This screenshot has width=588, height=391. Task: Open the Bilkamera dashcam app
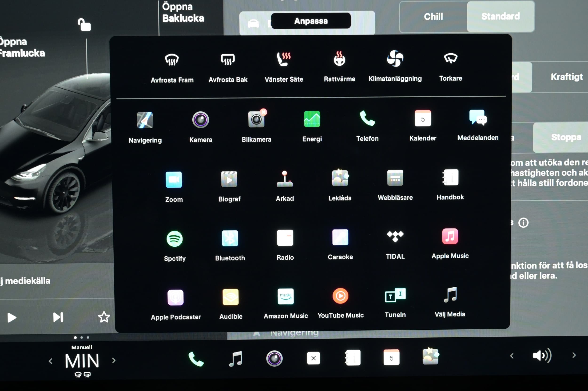(x=256, y=126)
